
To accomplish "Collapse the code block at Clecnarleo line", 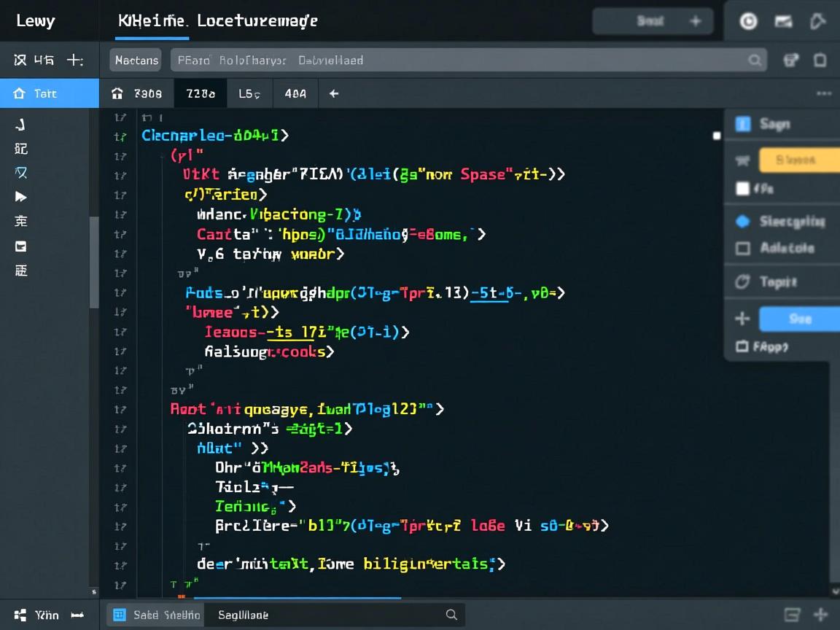I will click(120, 136).
